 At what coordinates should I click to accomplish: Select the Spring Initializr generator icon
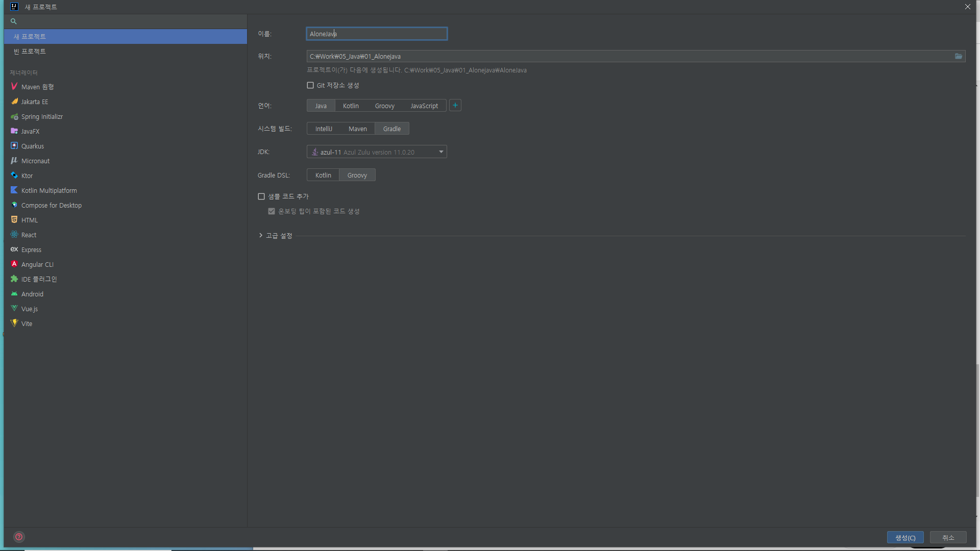point(14,117)
